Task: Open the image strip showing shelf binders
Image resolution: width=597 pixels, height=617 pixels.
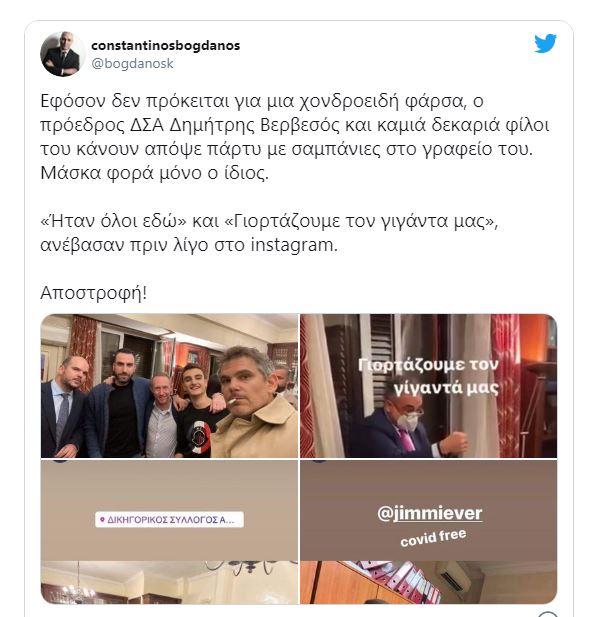Action: click(429, 582)
